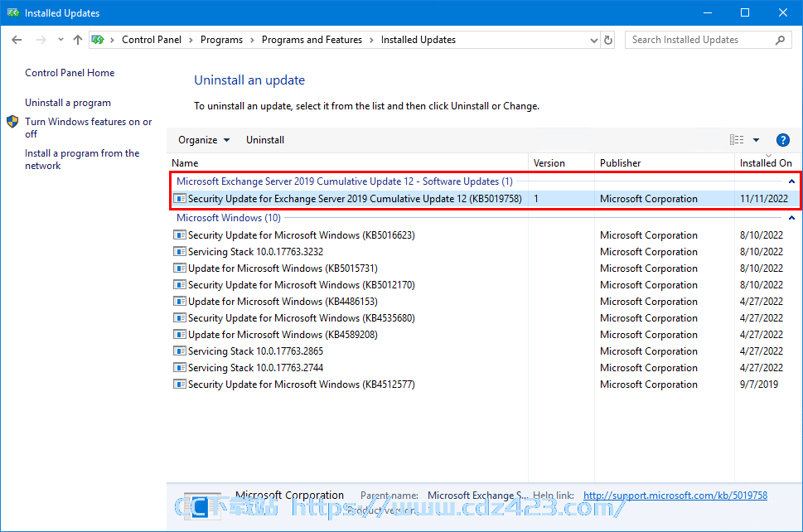This screenshot has width=803, height=532.
Task: Expand the chevron after Control Panel breadcrumb
Action: tap(191, 40)
